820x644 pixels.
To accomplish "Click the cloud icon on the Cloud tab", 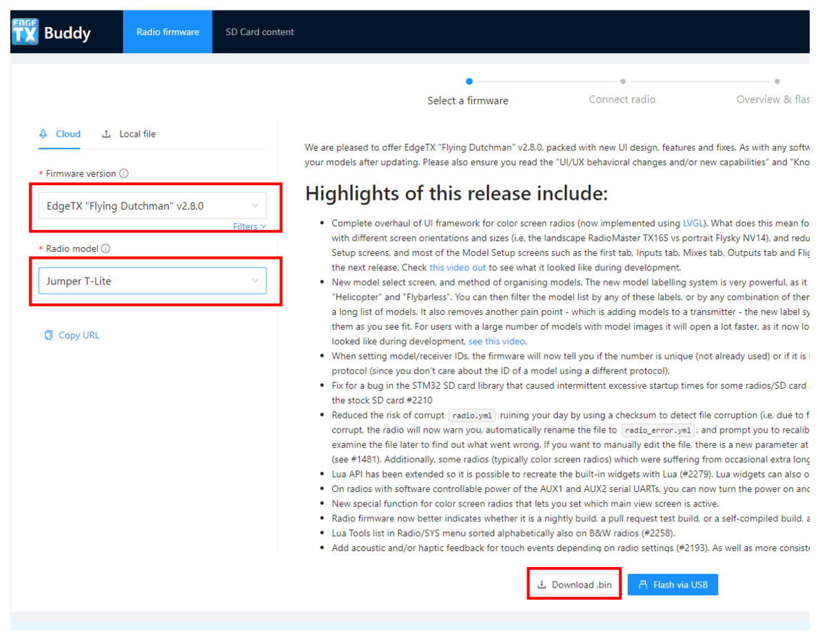I will tap(43, 134).
